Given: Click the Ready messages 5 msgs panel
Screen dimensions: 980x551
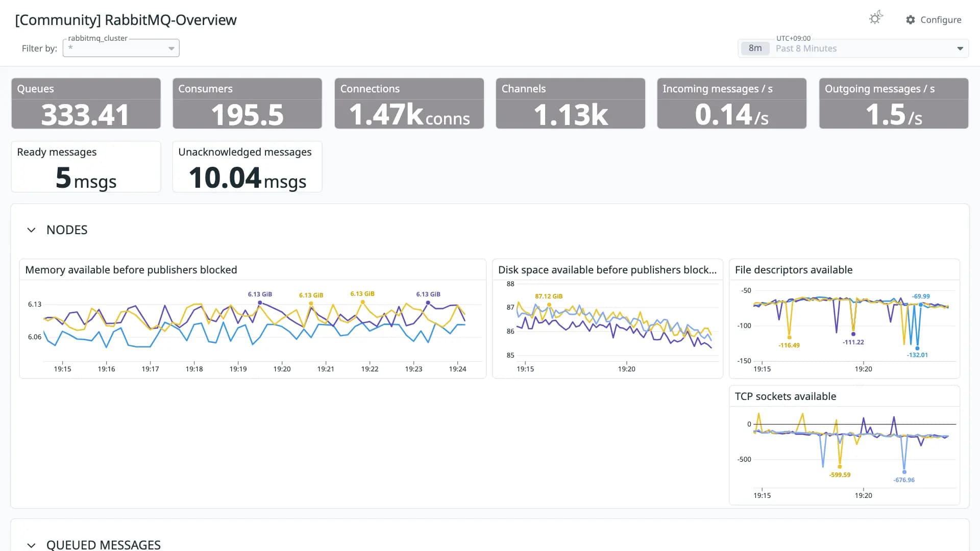Looking at the screenshot, I should [86, 167].
